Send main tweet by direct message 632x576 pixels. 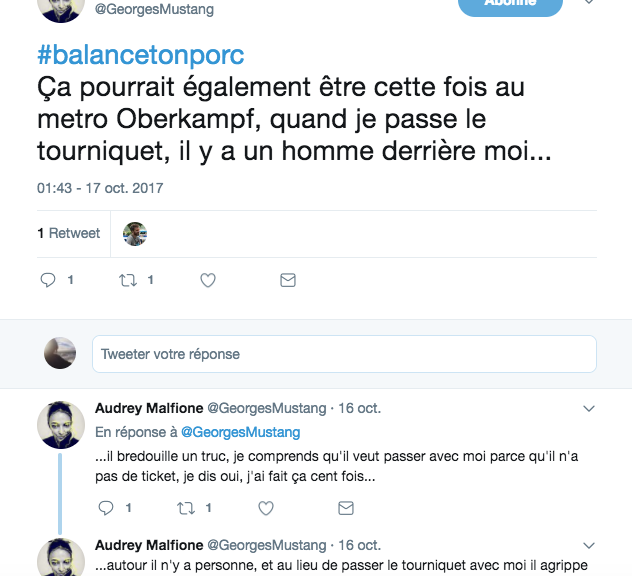click(x=288, y=281)
